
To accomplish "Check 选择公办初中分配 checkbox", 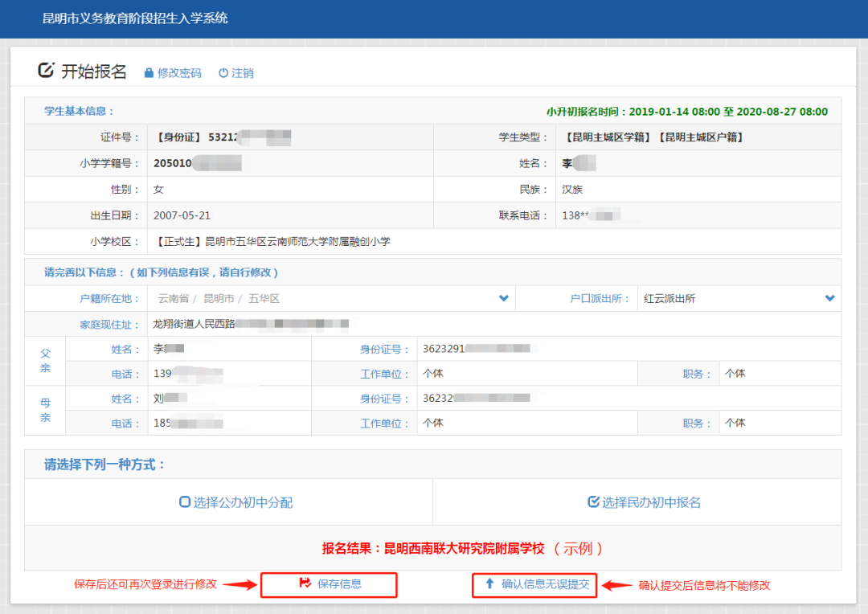I will [x=185, y=502].
